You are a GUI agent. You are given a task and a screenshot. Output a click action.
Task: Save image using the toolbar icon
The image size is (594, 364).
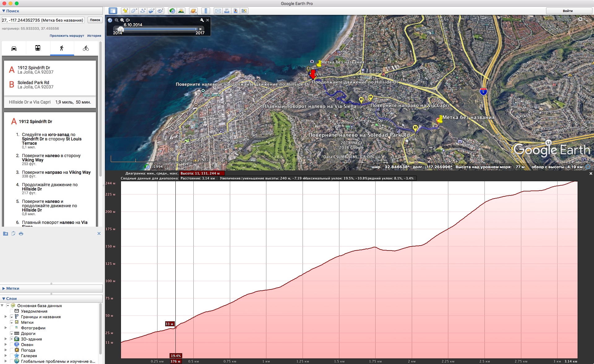[235, 11]
